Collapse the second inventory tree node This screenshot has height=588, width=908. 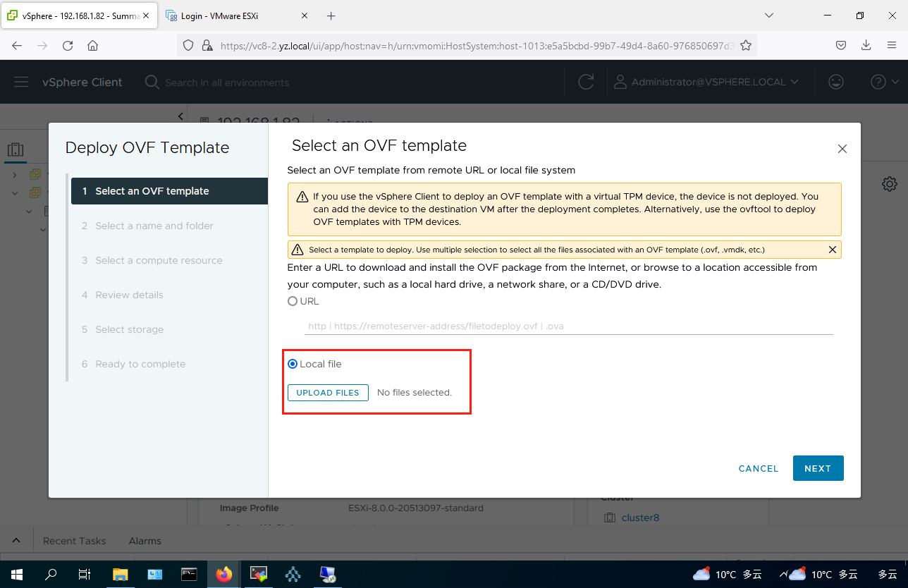pyautogui.click(x=16, y=192)
